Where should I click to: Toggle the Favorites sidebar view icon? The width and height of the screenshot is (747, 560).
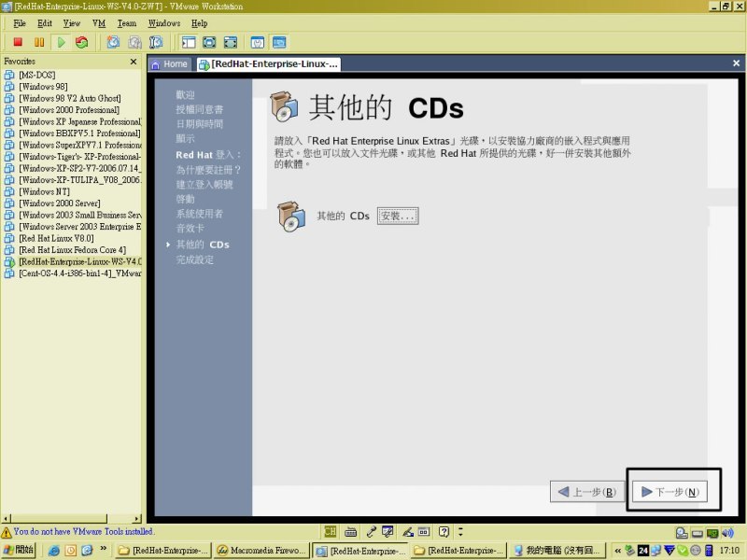pos(188,42)
